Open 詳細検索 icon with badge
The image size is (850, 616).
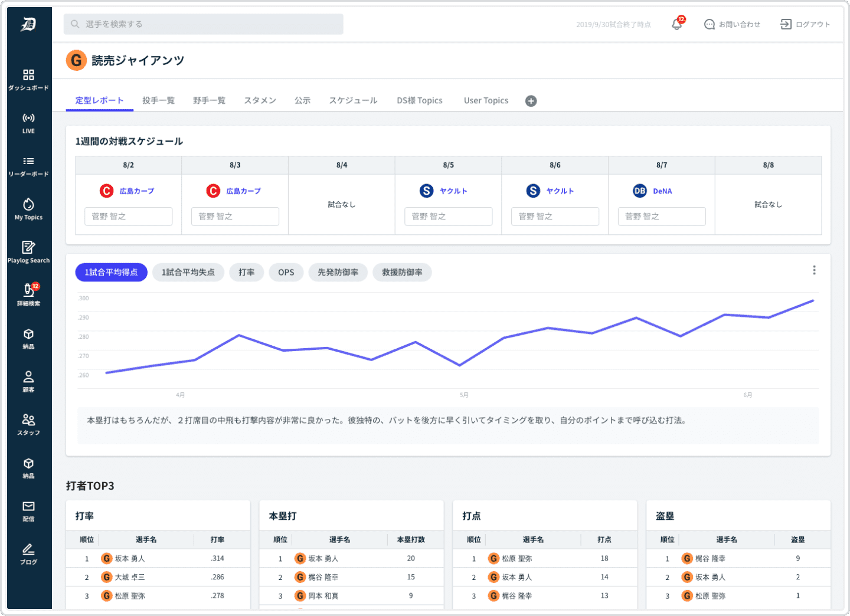(28, 290)
